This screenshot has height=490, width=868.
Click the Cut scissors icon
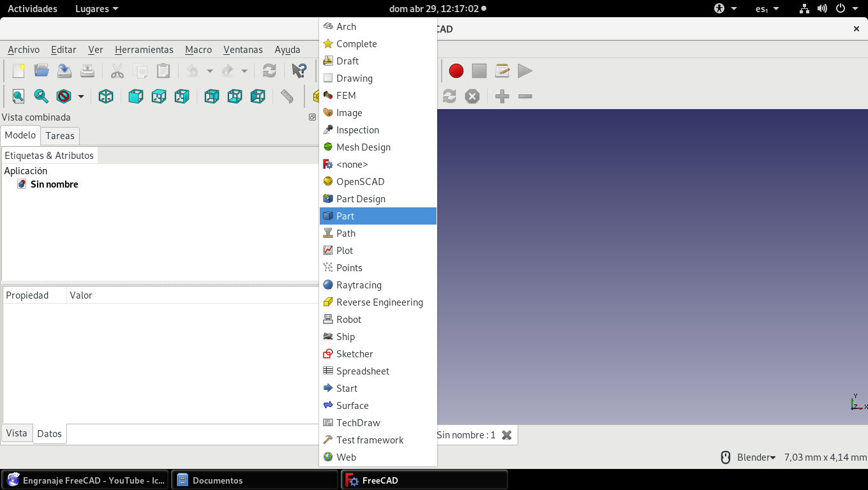(117, 71)
